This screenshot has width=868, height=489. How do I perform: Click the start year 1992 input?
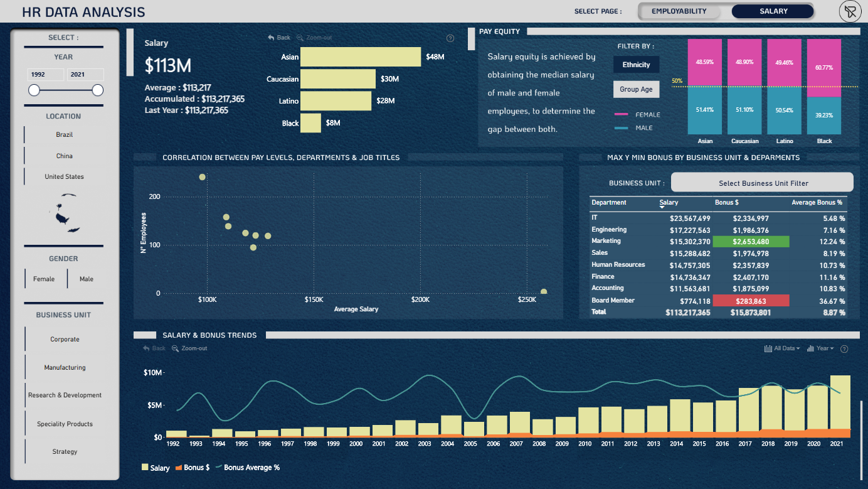46,74
